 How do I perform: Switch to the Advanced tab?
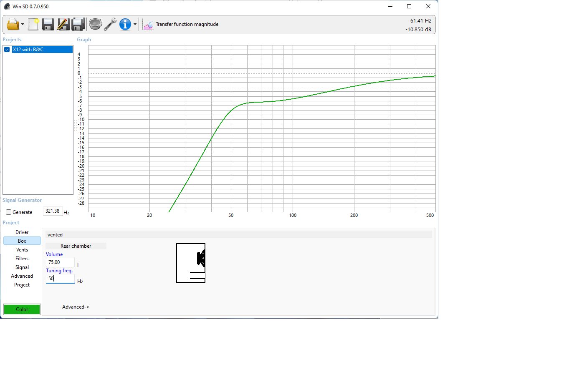coord(22,276)
